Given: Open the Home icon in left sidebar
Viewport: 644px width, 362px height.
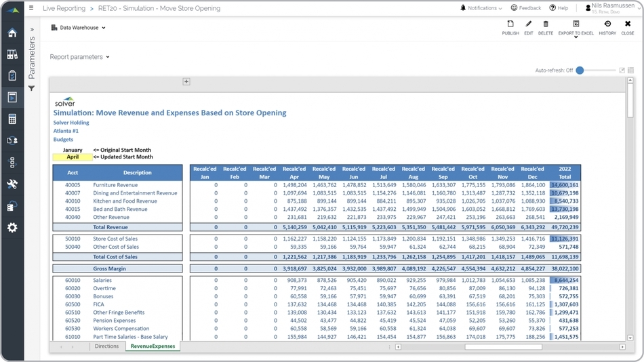Looking at the screenshot, I should pos(12,33).
